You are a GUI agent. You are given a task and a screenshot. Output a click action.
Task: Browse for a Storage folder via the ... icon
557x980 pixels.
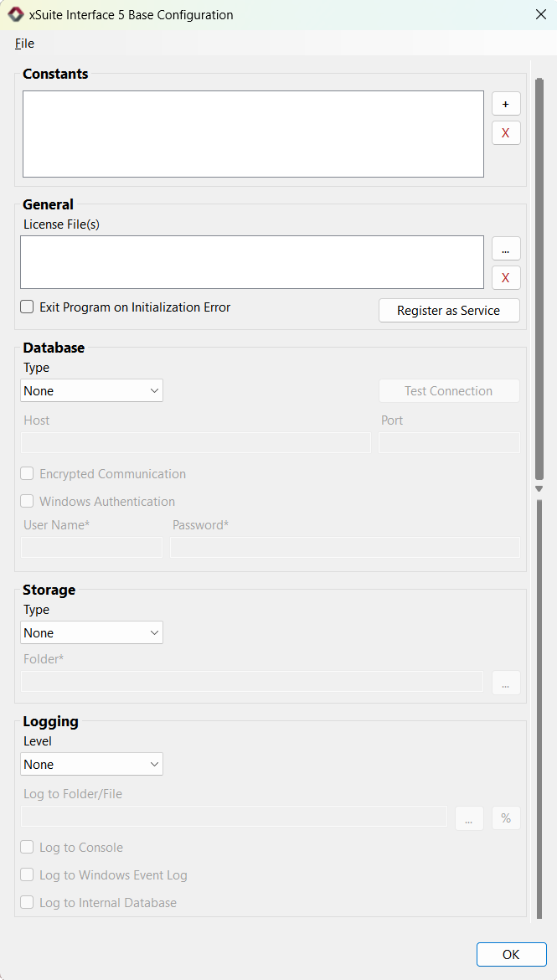click(x=505, y=683)
